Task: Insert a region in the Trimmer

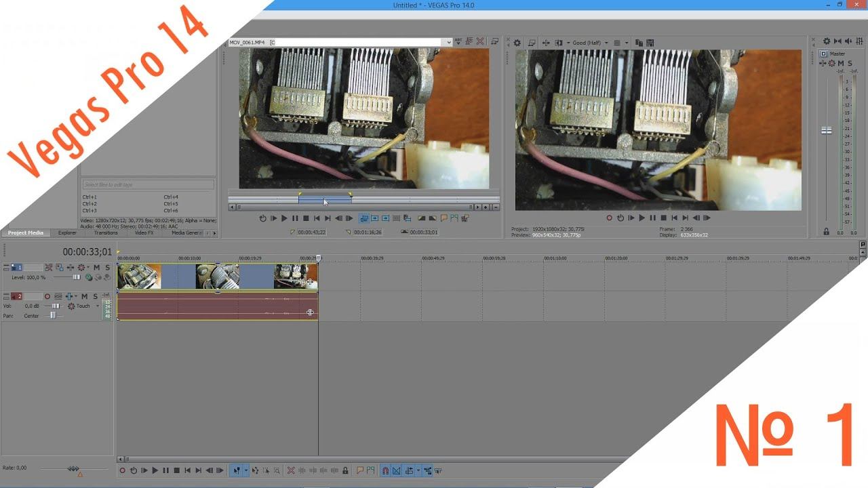Action: (454, 218)
